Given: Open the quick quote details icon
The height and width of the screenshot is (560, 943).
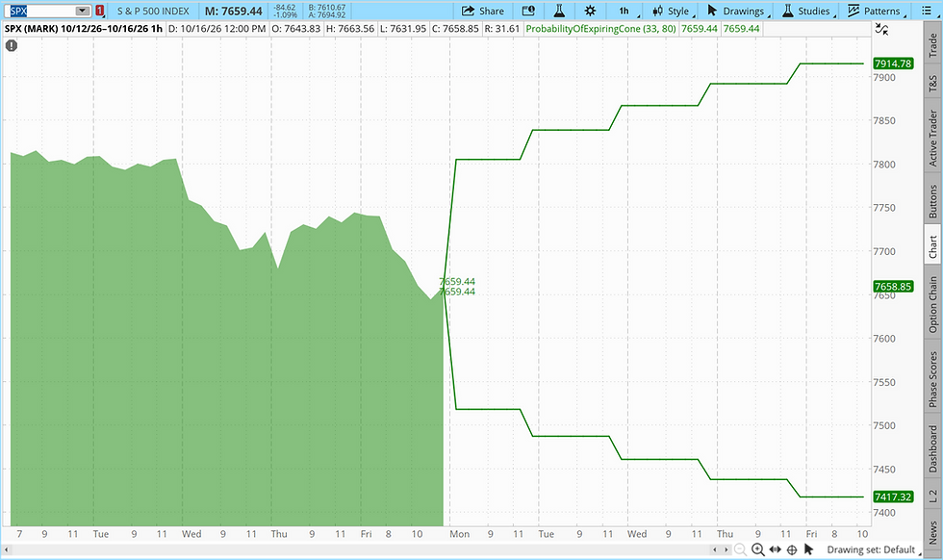Looking at the screenshot, I should tap(528, 11).
